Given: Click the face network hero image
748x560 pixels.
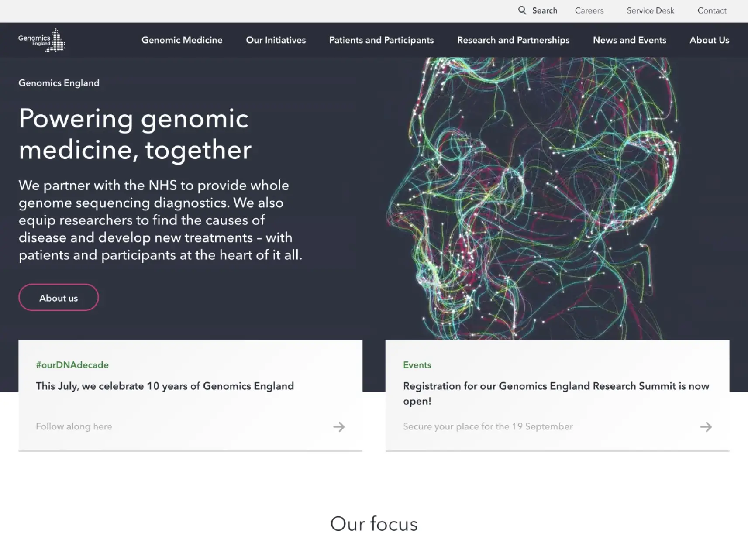Looking at the screenshot, I should pos(533,199).
